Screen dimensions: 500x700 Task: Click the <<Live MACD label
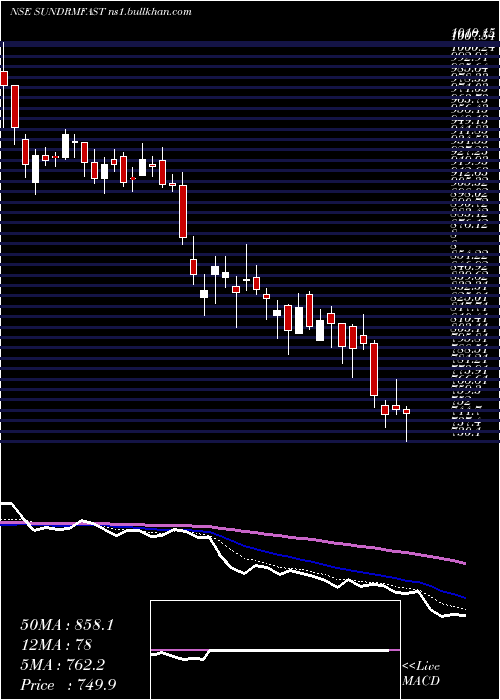421,674
